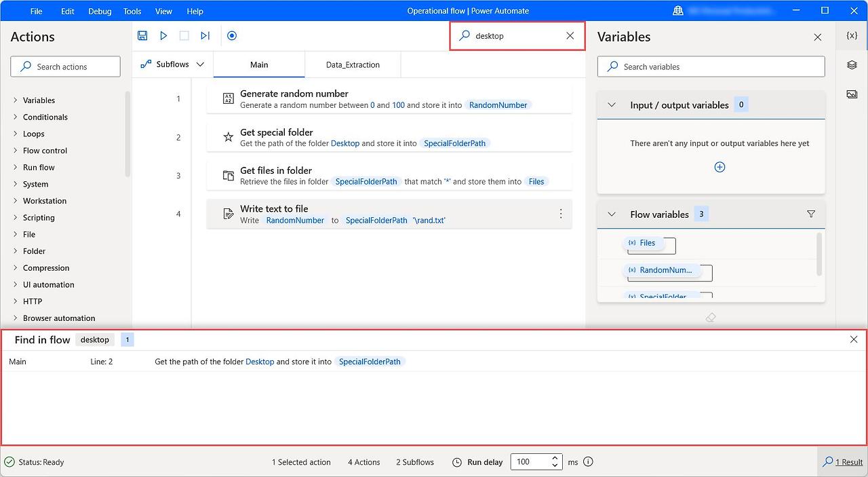This screenshot has height=477, width=868.
Task: Click the Get files in folder action icon
Action: point(229,176)
